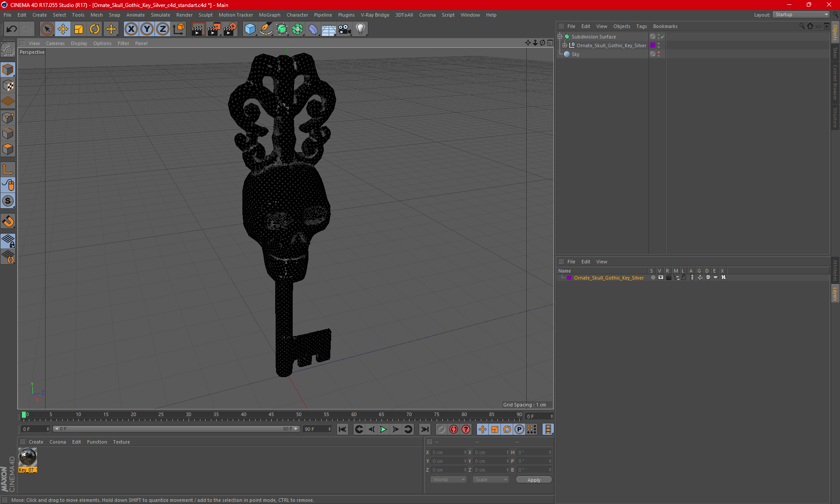Click the timeline preview range slider
This screenshot has width=840, height=504.
pyautogui.click(x=176, y=429)
